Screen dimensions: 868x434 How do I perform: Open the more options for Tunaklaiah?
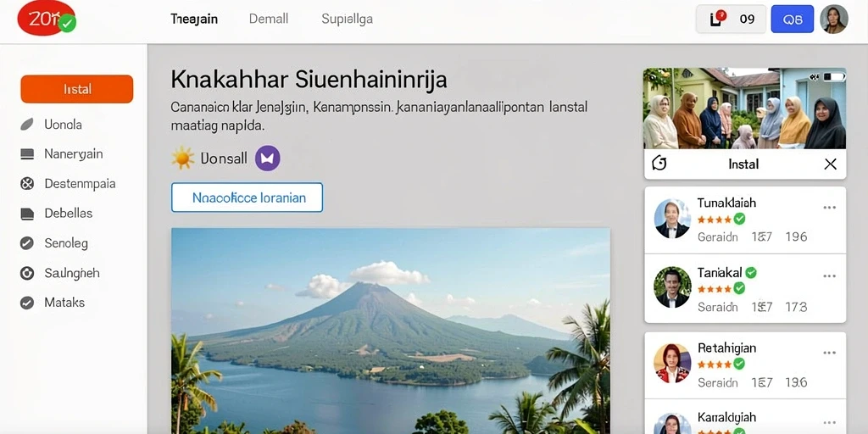coord(829,208)
